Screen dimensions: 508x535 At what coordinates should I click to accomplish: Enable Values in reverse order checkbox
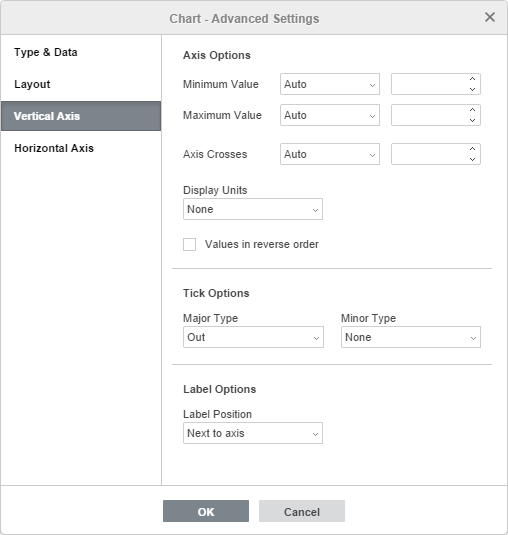coord(189,244)
